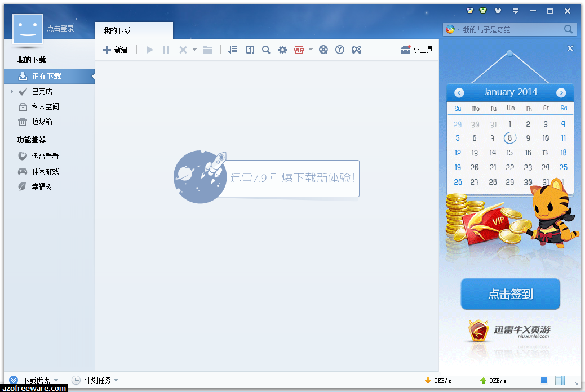Delete task with the X icon
The image size is (585, 392).
(183, 50)
